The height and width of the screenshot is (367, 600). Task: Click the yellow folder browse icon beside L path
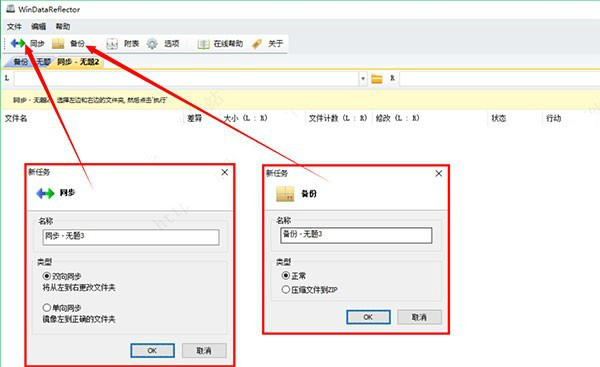(377, 79)
